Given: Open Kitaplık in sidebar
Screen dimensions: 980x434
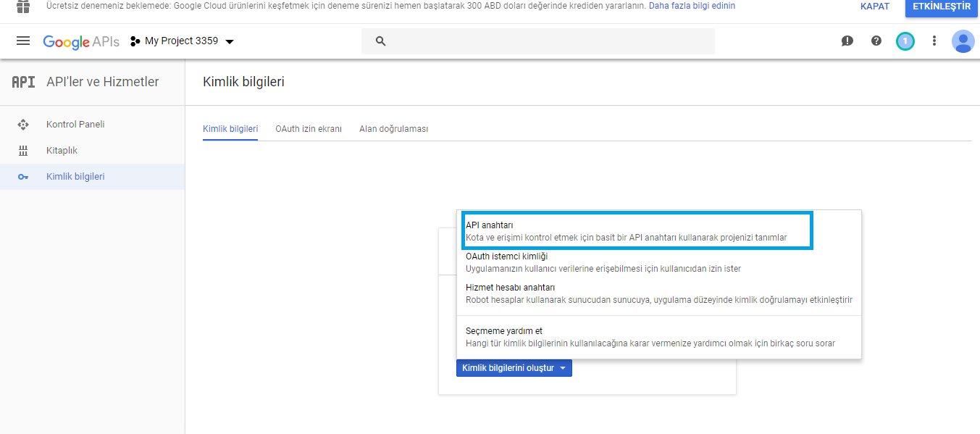Looking at the screenshot, I should [92, 151].
